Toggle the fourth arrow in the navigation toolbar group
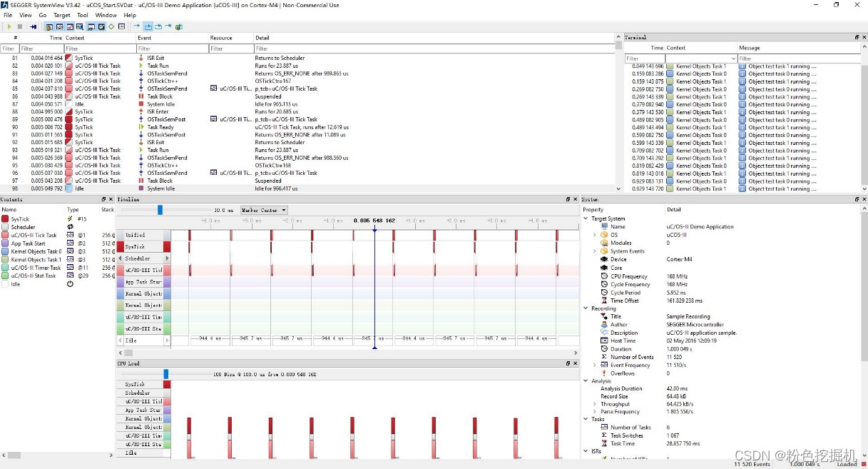 point(168,26)
